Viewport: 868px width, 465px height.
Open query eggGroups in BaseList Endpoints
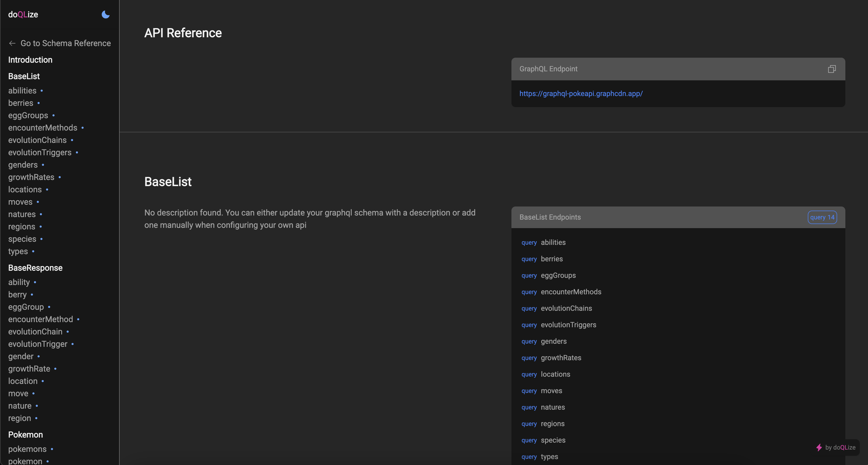548,275
